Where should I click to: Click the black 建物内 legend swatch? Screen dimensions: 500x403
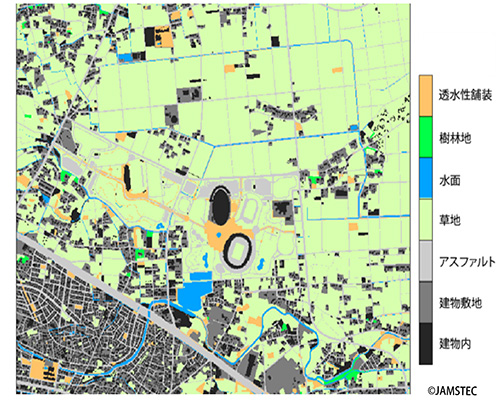click(426, 344)
